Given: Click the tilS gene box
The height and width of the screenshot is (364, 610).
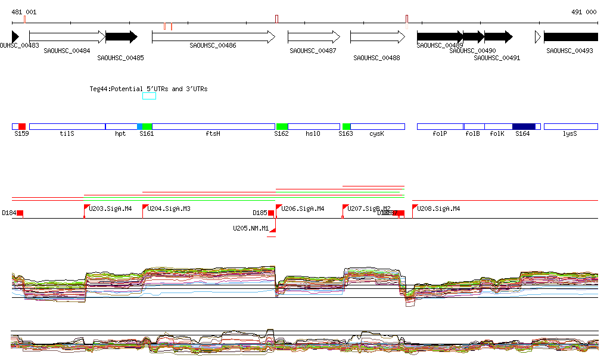Looking at the screenshot, I should tap(67, 126).
